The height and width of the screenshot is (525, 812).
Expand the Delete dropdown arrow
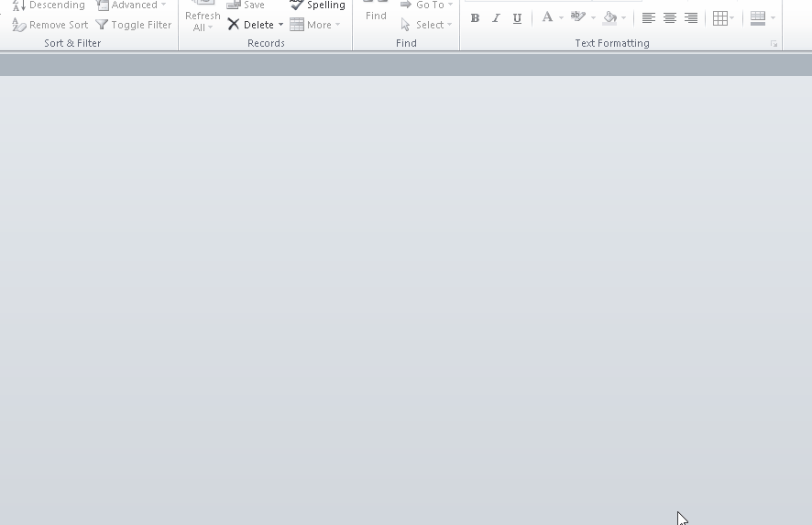pos(281,25)
